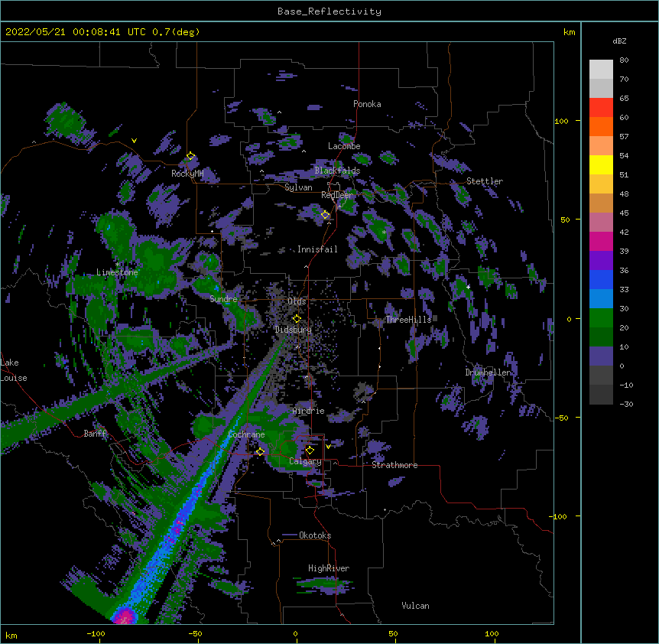Select the orange 57–60 dBZ legend swatch
Image resolution: width=659 pixels, height=644 pixels.
pyautogui.click(x=601, y=126)
